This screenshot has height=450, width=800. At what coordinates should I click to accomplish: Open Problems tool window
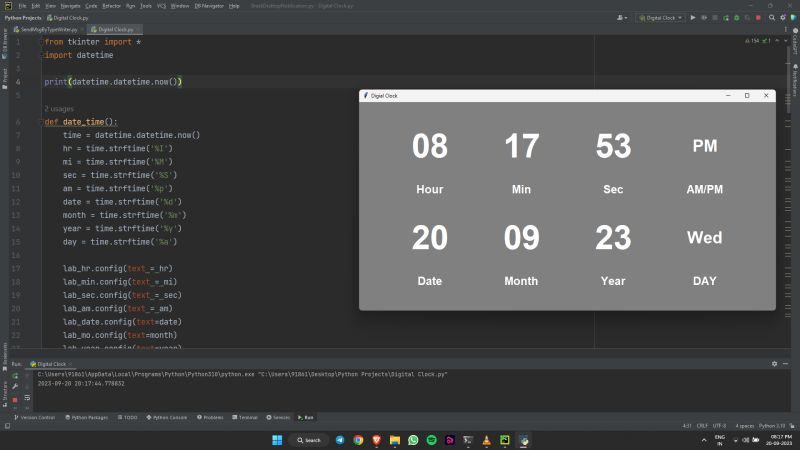[210, 417]
